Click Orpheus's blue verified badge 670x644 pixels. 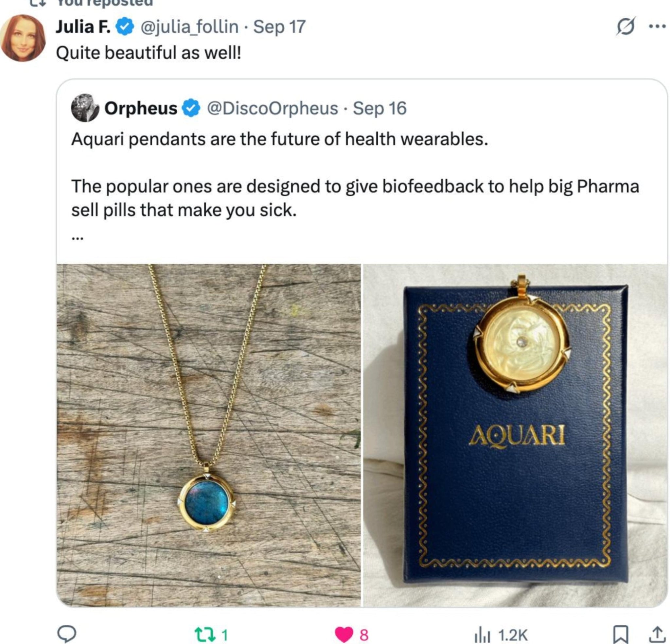pyautogui.click(x=191, y=108)
